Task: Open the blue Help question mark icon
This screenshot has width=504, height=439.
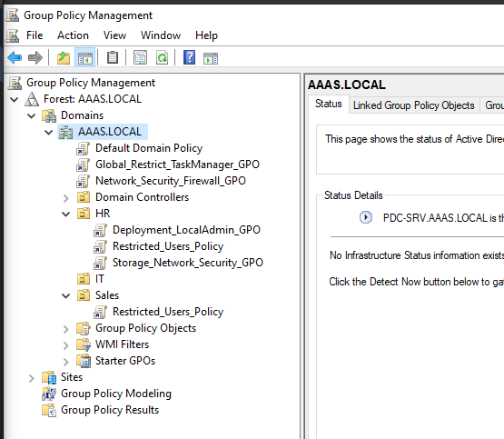Action: tap(189, 57)
